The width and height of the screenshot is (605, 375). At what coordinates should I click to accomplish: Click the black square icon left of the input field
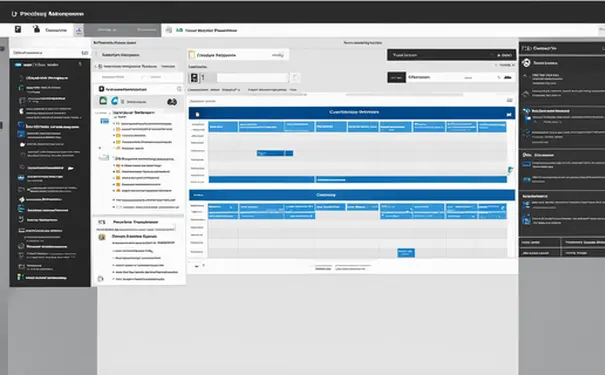[x=194, y=78]
